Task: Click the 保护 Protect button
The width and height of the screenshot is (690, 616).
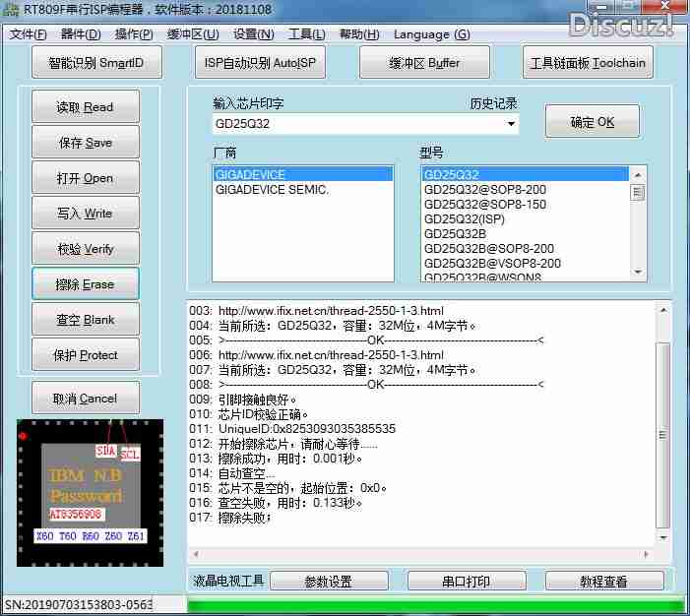Action: tap(86, 355)
